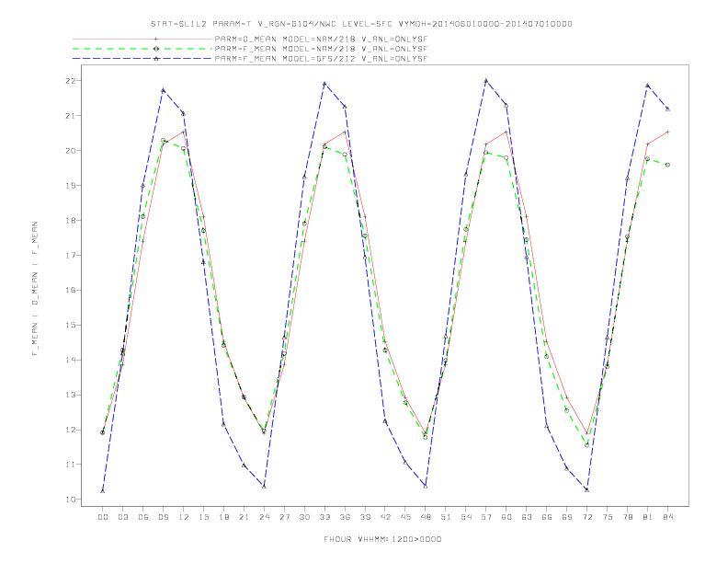
Task: Click the chart title starting with STAT=SL1L2
Action: [361, 24]
